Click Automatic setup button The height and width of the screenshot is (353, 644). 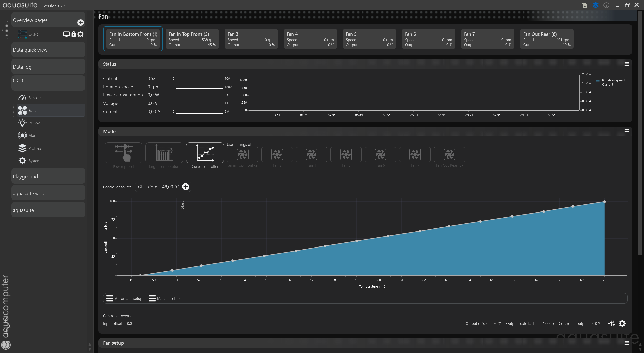pos(124,298)
